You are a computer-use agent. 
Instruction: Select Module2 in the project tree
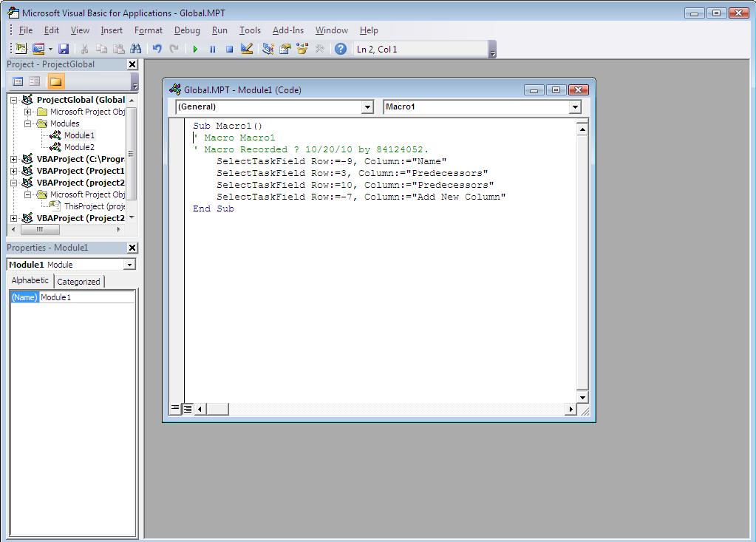pyautogui.click(x=80, y=147)
